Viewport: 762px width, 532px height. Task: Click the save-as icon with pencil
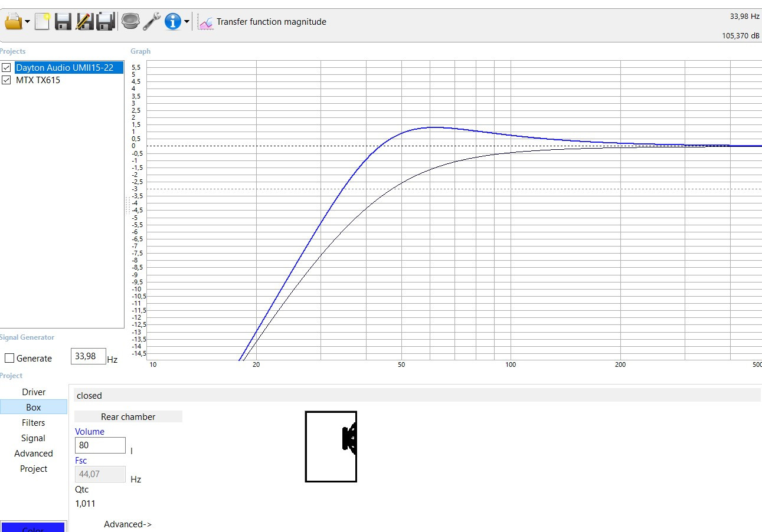(84, 22)
